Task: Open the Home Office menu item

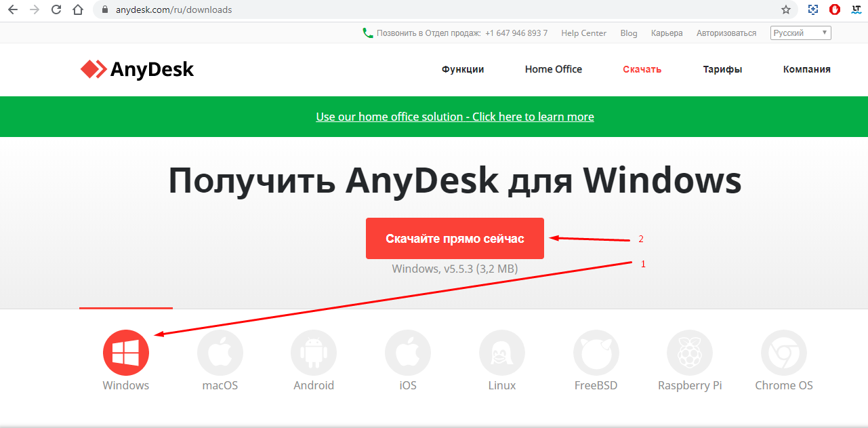Action: (554, 69)
